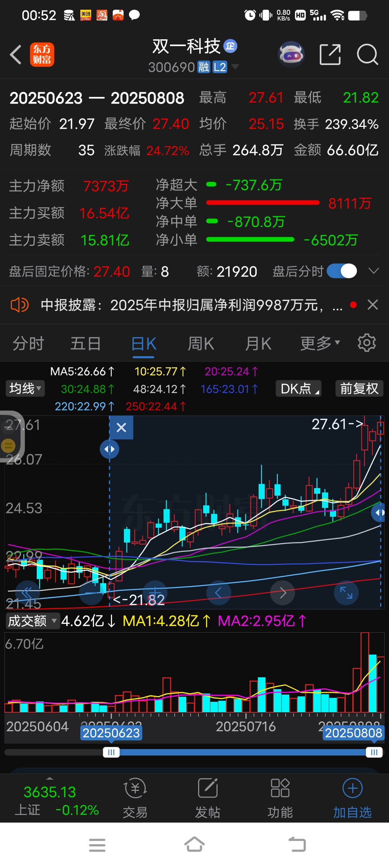Select the 日K tab

pyautogui.click(x=143, y=344)
